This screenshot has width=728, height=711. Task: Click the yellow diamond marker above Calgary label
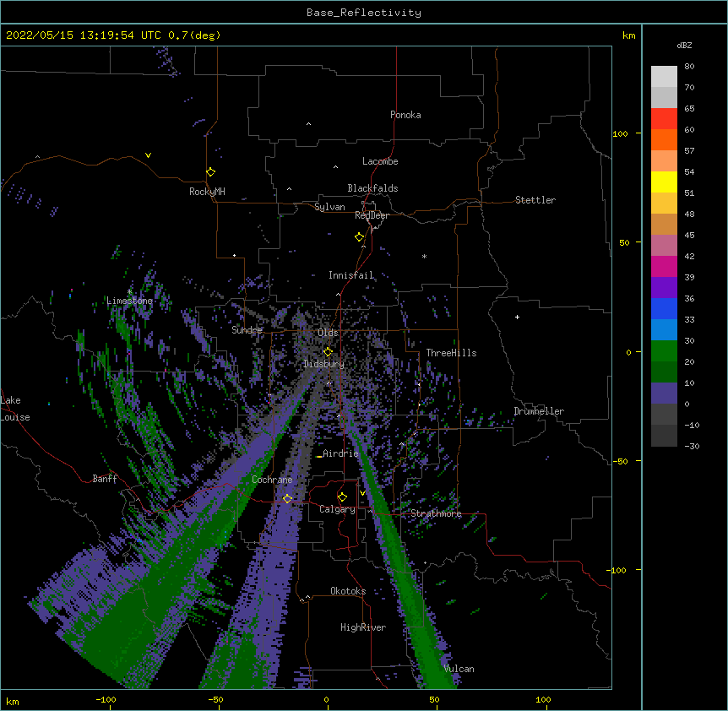(x=342, y=497)
